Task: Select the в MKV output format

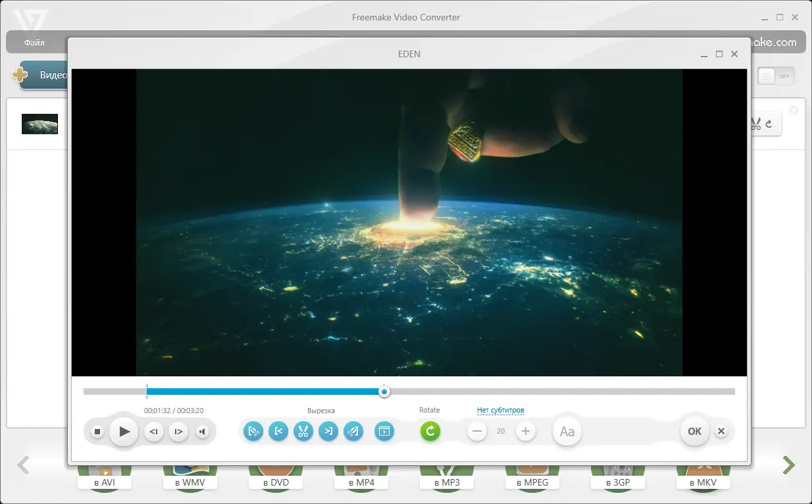Action: tap(703, 482)
